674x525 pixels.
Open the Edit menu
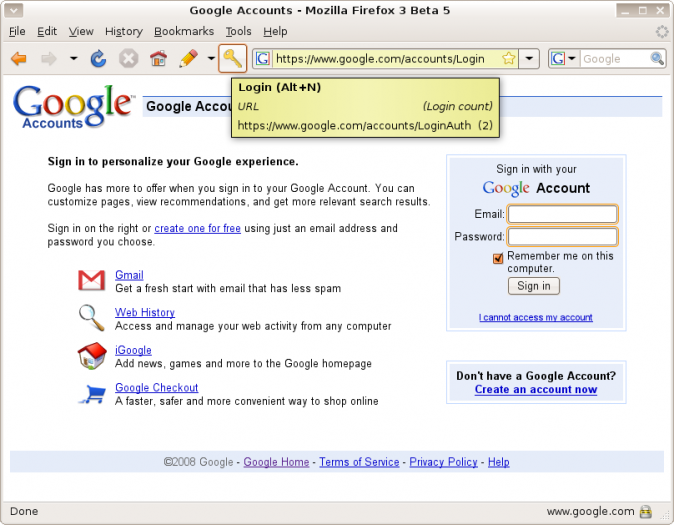(x=47, y=31)
